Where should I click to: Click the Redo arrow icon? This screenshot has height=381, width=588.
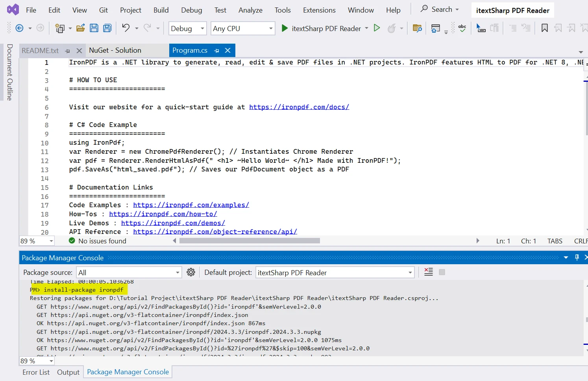click(x=147, y=28)
